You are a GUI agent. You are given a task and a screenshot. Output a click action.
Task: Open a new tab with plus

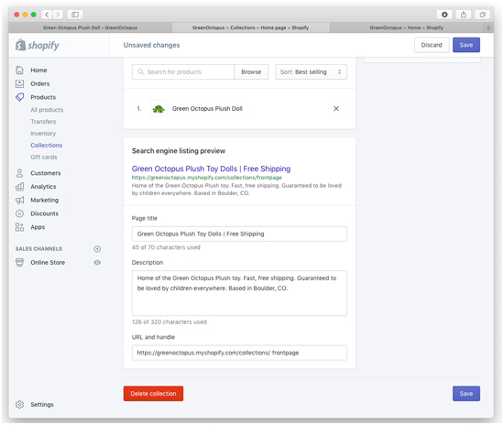[488, 27]
